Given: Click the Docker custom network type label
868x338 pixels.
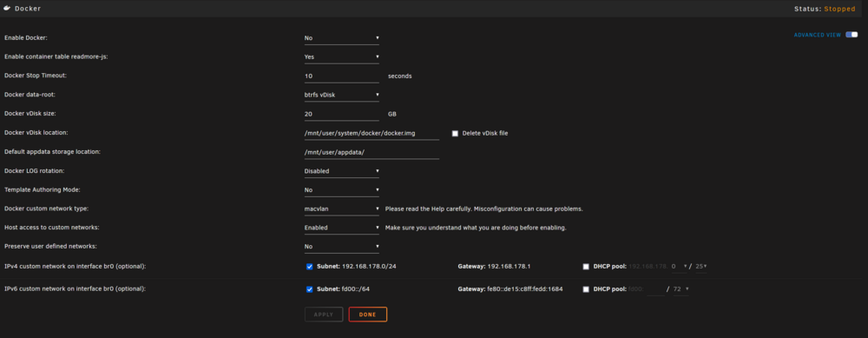Looking at the screenshot, I should (x=47, y=209).
